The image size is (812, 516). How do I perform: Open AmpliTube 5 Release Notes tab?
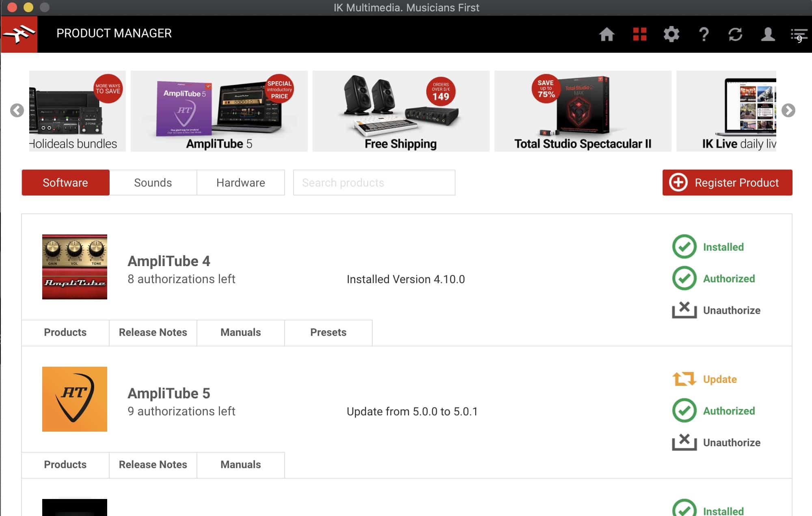tap(153, 465)
